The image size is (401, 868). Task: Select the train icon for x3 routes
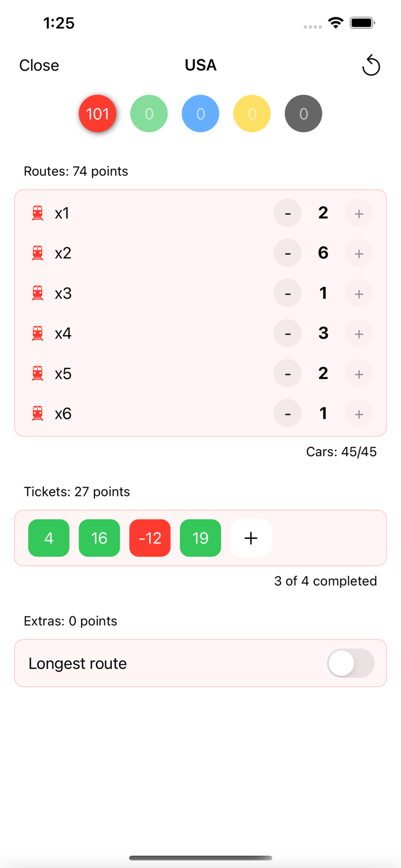point(38,293)
